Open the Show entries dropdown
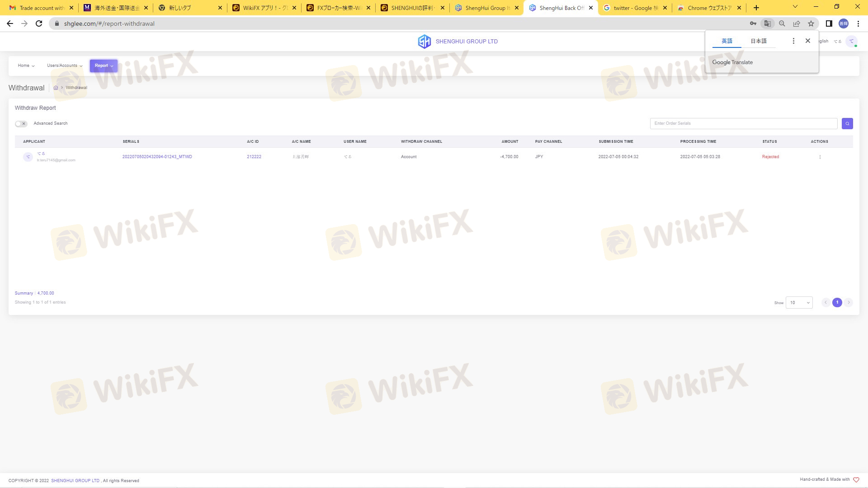The height and width of the screenshot is (488, 868). [x=799, y=303]
